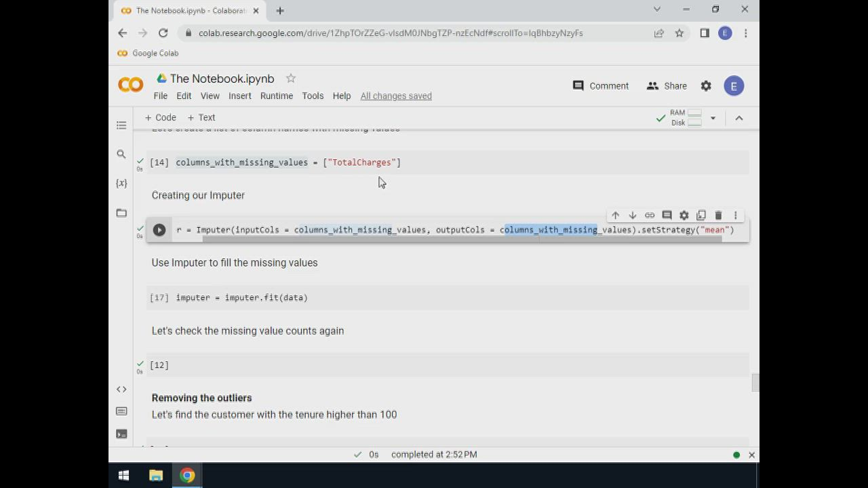868x488 pixels.
Task: Add a new Code cell
Action: tap(160, 117)
